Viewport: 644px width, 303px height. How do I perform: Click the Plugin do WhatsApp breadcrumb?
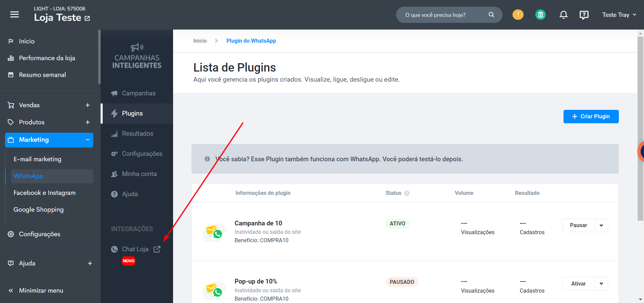(x=251, y=41)
